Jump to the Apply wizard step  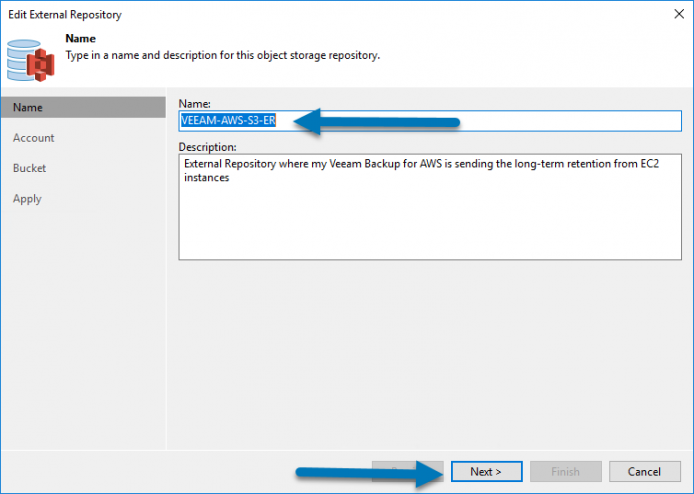point(27,199)
